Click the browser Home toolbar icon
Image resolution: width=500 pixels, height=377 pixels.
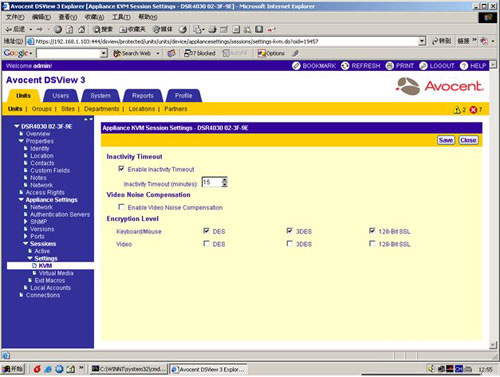pyautogui.click(x=81, y=29)
